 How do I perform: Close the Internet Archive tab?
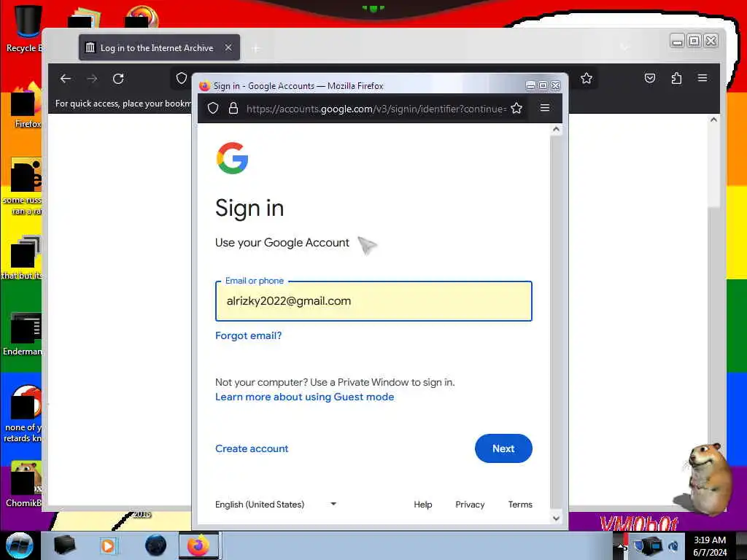coord(228,47)
